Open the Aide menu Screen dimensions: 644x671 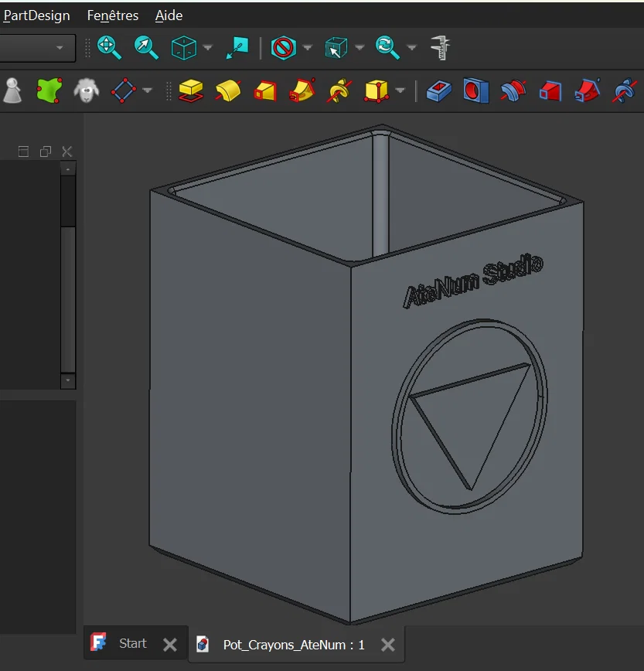click(169, 15)
